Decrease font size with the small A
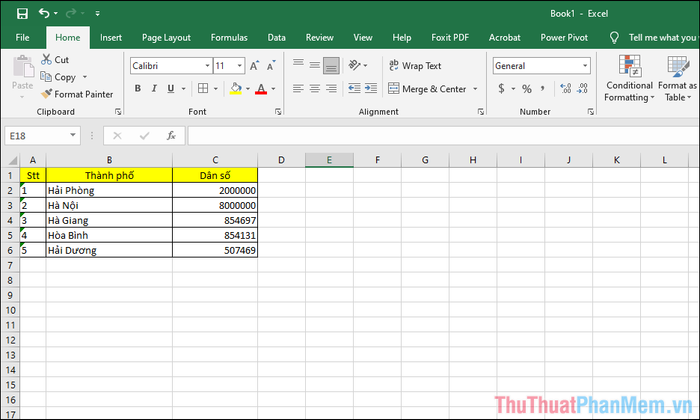Viewport: 700px width, 420px height. coord(271,66)
